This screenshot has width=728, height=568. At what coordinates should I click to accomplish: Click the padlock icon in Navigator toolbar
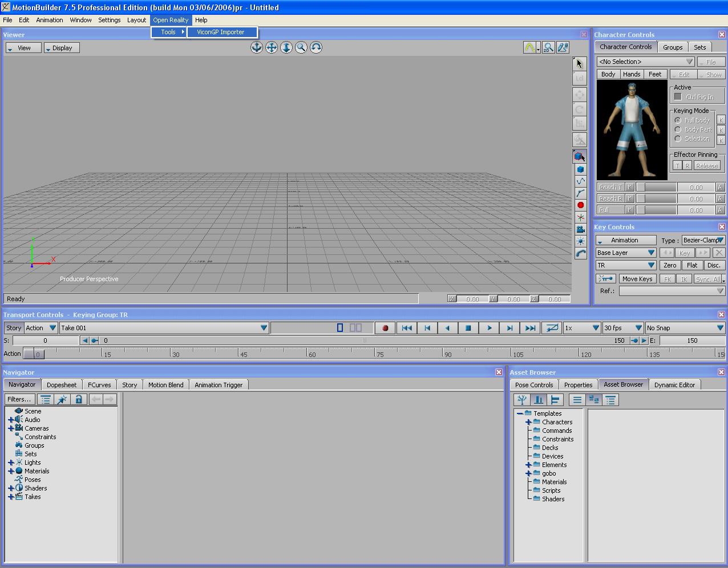[x=79, y=399]
